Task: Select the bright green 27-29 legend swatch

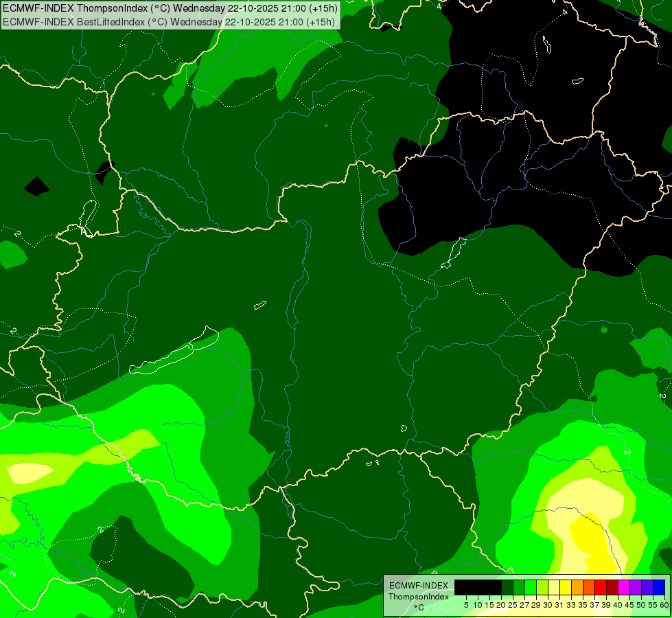Action: 531,587
